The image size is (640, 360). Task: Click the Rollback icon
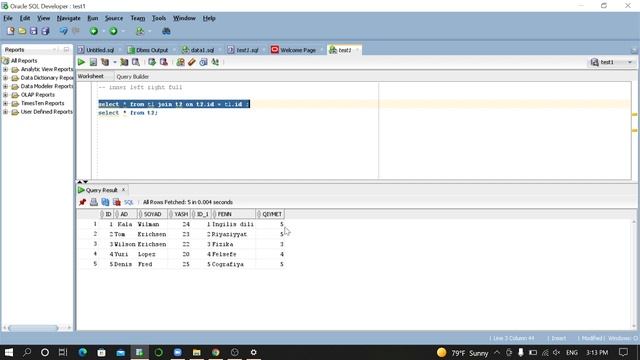coord(164,62)
